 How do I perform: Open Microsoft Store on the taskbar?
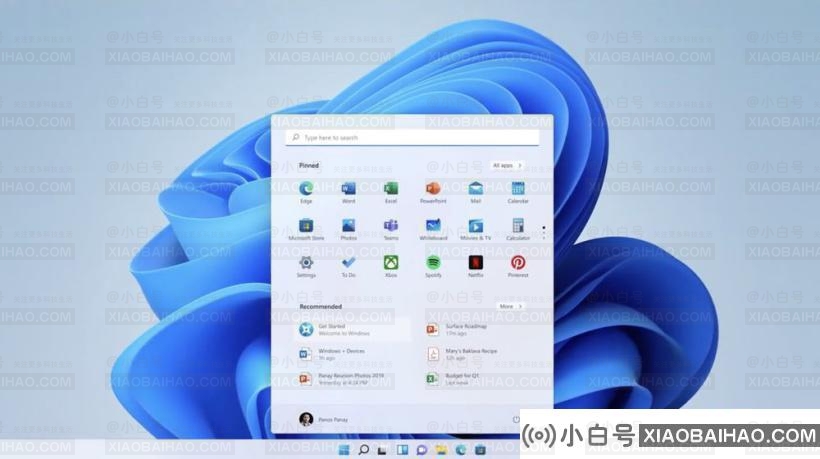pyautogui.click(x=480, y=450)
